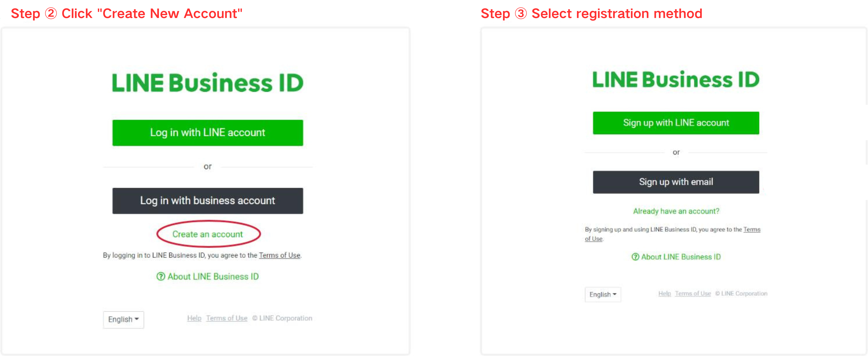This screenshot has height=356, width=868.
Task: Click Terms of Use in the left footer
Action: coord(227,318)
